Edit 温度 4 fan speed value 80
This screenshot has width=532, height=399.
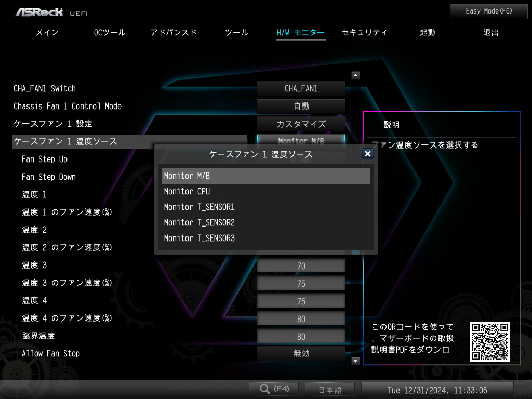pos(301,318)
